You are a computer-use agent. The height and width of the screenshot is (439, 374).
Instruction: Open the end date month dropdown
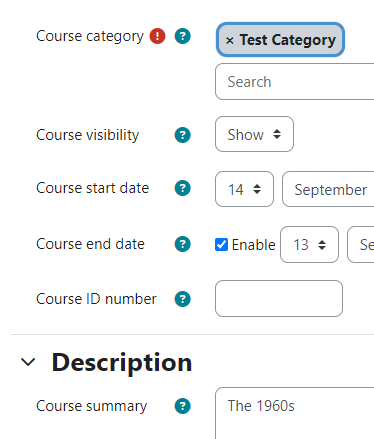pyautogui.click(x=361, y=245)
